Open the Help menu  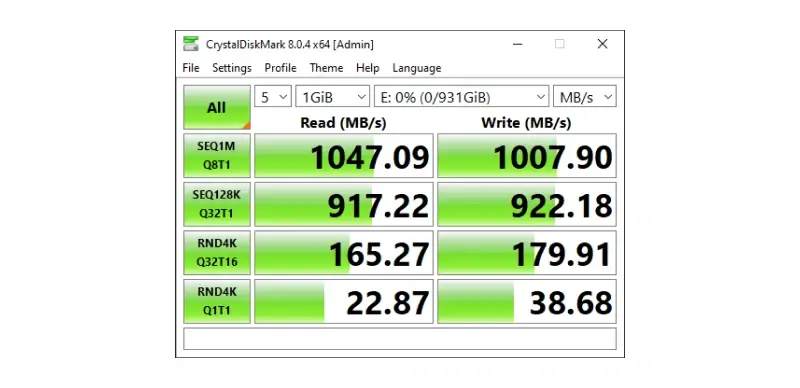[x=367, y=68]
